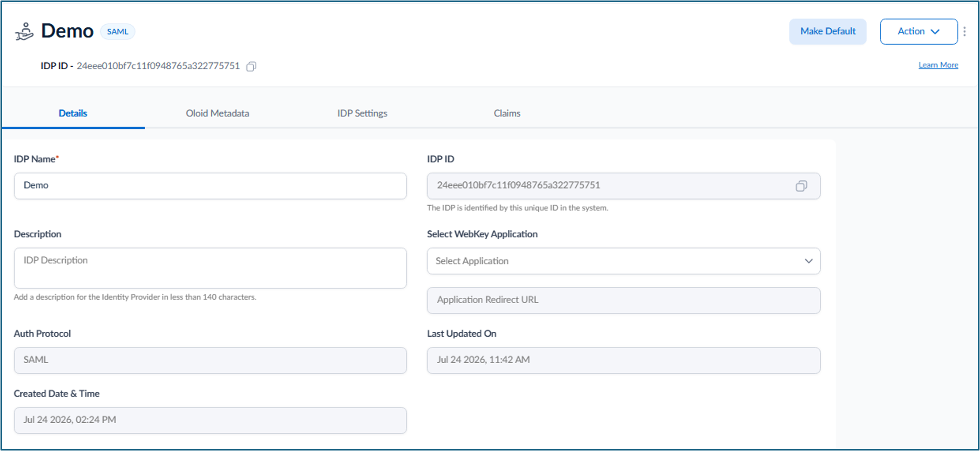Stay on the Details tab
980x451 pixels.
tap(73, 113)
